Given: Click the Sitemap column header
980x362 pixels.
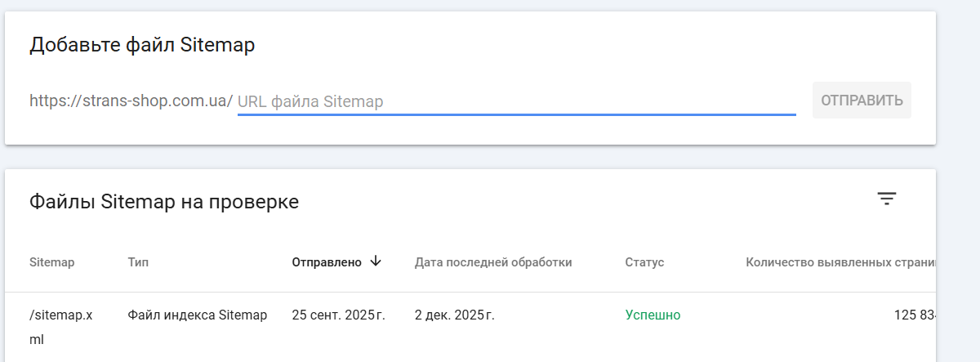Looking at the screenshot, I should (x=51, y=262).
